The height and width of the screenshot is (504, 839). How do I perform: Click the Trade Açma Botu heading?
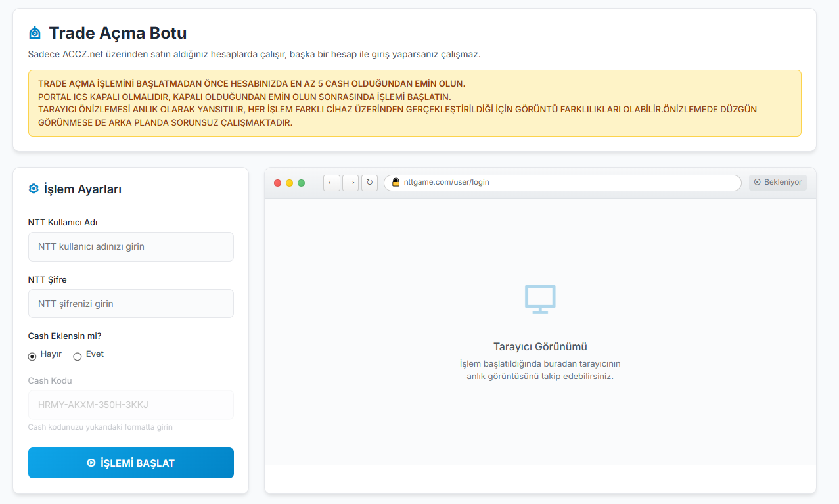[x=118, y=33]
